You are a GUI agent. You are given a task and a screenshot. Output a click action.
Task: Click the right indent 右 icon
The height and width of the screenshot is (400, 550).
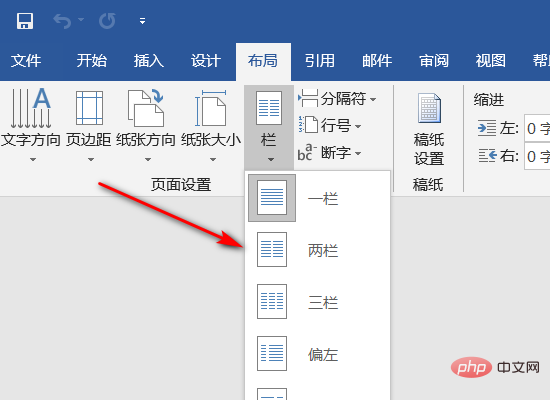click(488, 155)
